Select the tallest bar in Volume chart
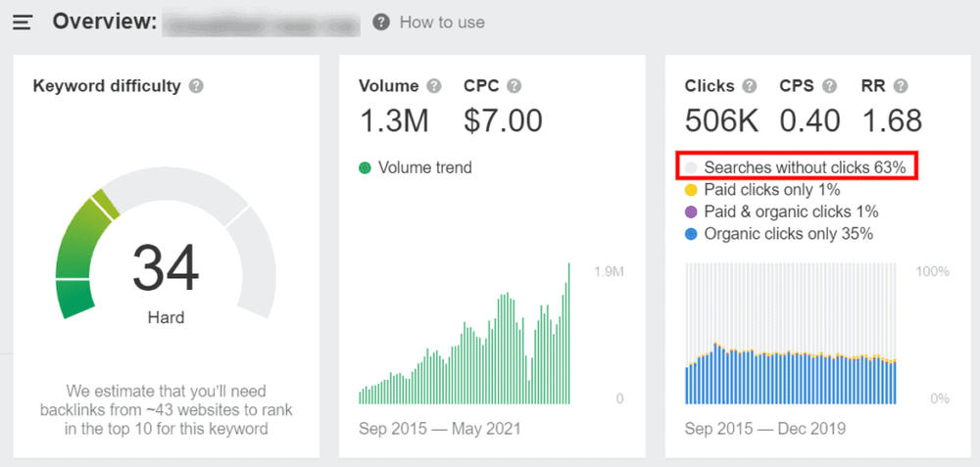 tap(568, 334)
